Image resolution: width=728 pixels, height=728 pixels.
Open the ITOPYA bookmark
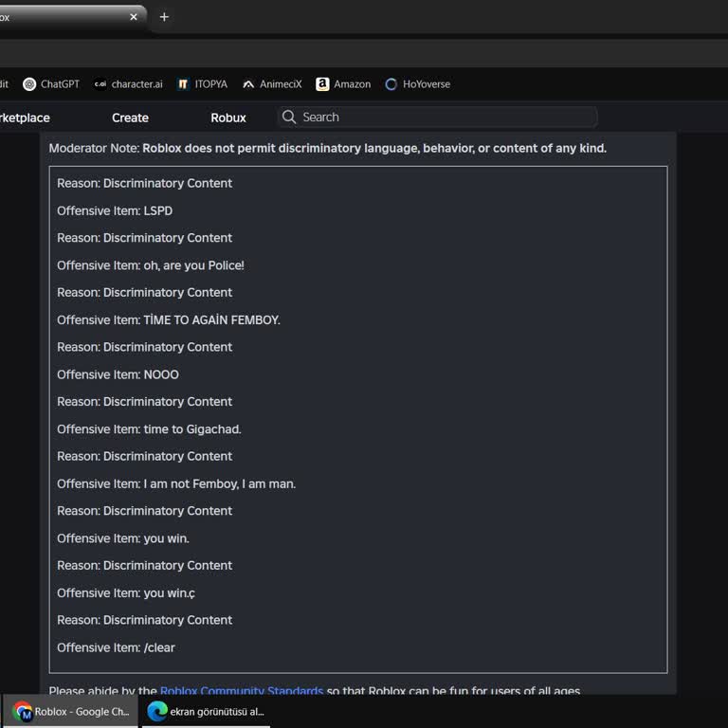[x=203, y=84]
